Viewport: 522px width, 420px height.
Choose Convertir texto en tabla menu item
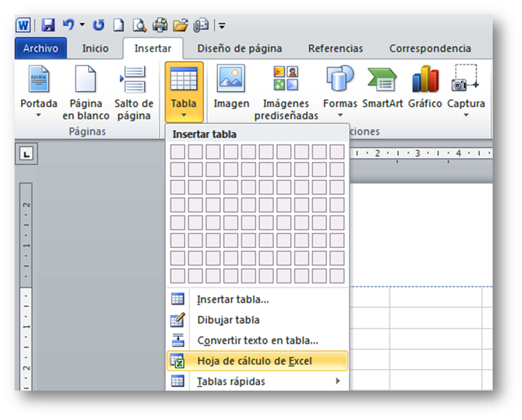[x=257, y=340]
